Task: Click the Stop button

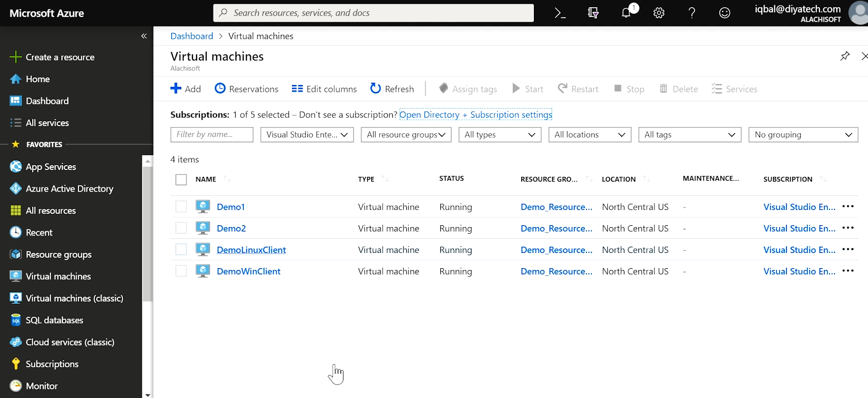Action: tap(629, 89)
